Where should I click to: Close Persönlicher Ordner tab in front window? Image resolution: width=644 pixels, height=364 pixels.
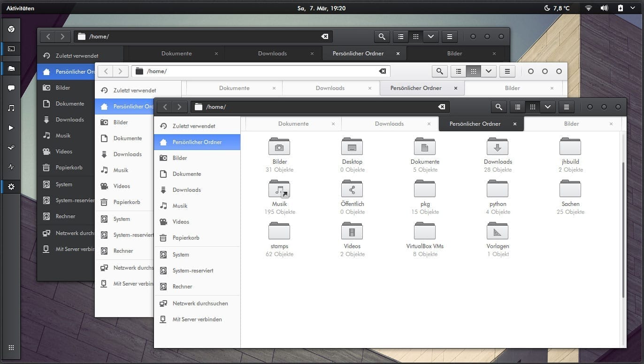[x=515, y=124]
